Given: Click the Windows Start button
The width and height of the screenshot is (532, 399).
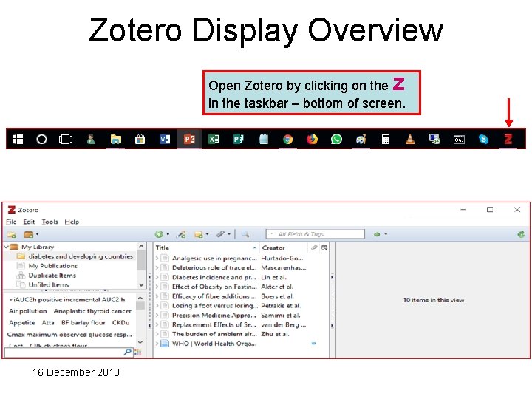Looking at the screenshot, I should tap(18, 139).
